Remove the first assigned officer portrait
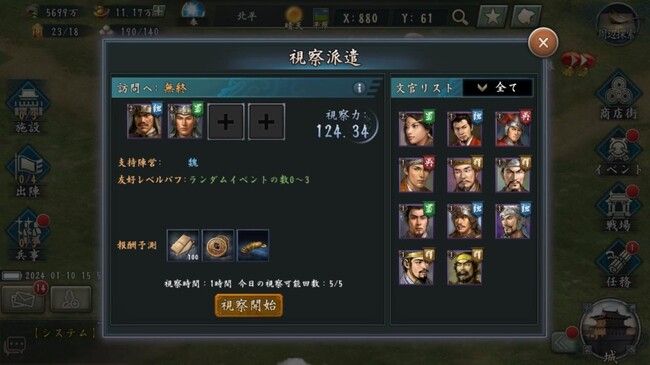650x365 pixels. click(x=144, y=121)
